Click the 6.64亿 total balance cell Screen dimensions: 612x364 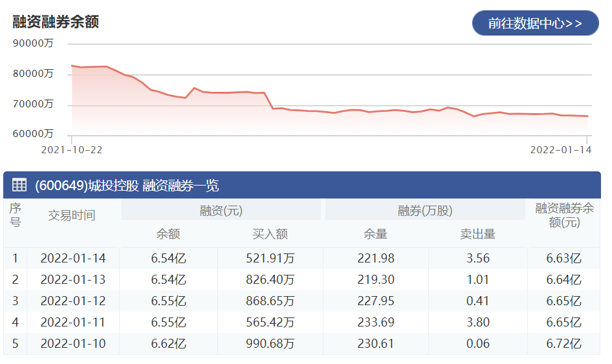point(563,280)
